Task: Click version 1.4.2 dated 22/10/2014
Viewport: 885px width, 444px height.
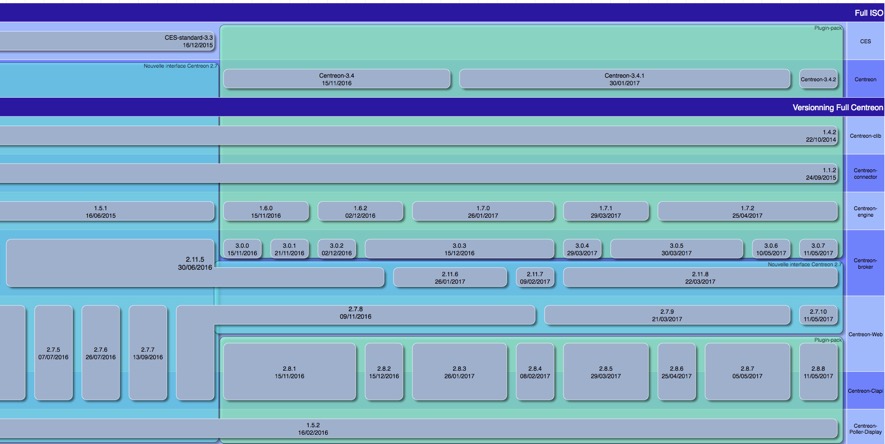Action: coord(420,136)
